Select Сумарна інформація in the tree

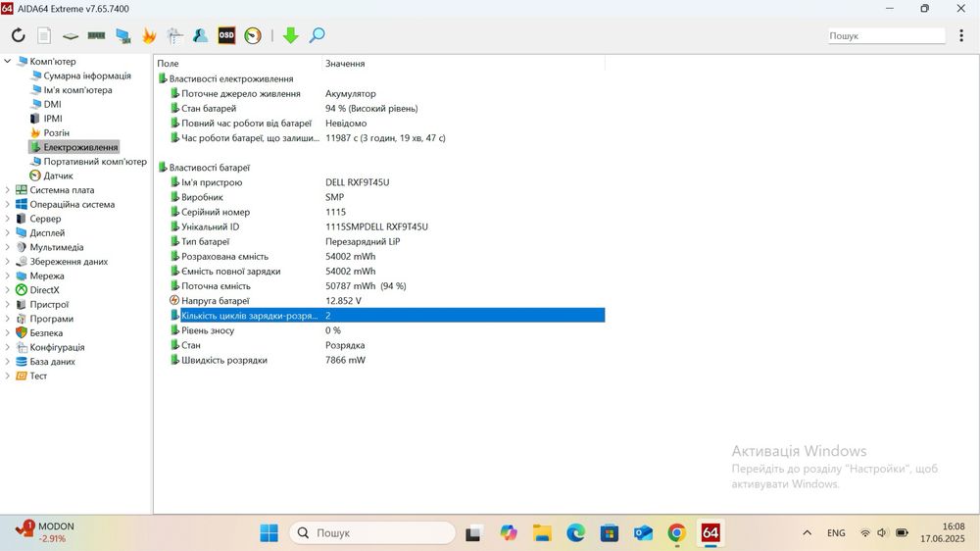pos(87,75)
